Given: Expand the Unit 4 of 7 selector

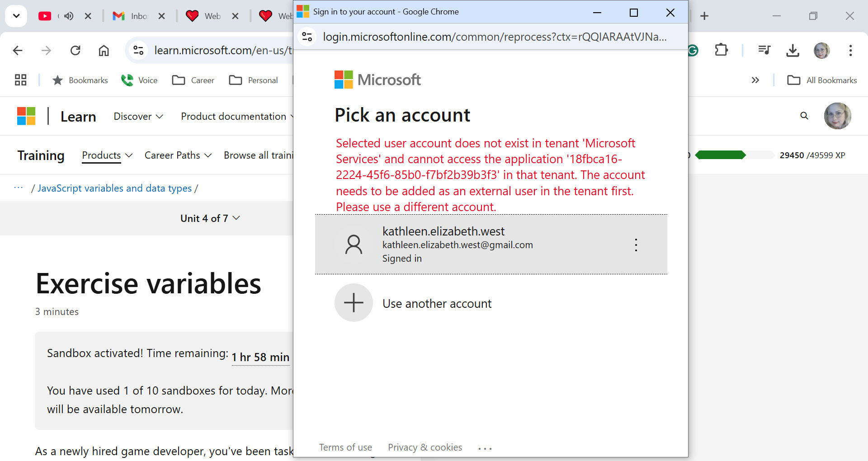Looking at the screenshot, I should tap(210, 218).
